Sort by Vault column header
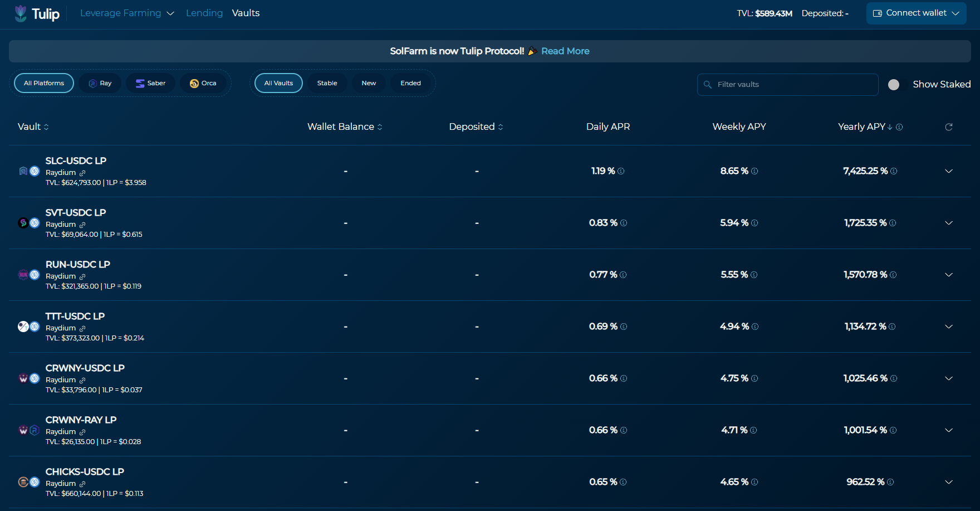This screenshot has width=980, height=511. click(33, 126)
